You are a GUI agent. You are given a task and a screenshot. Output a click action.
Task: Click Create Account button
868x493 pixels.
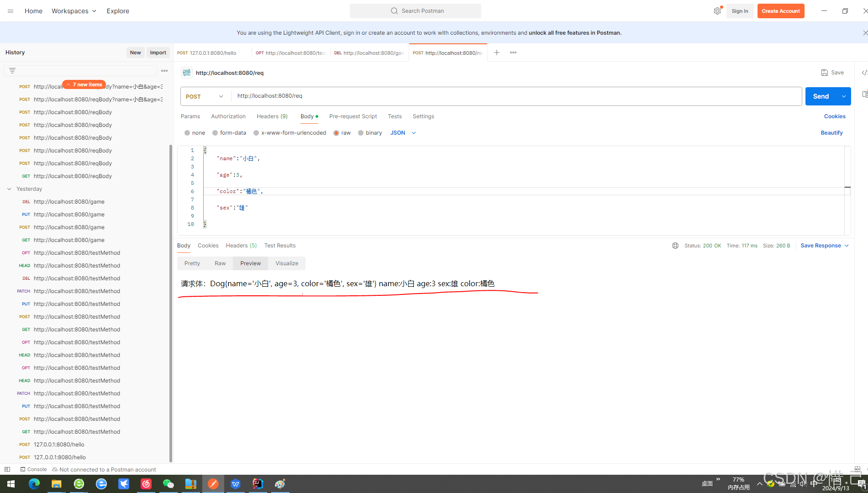[781, 11]
